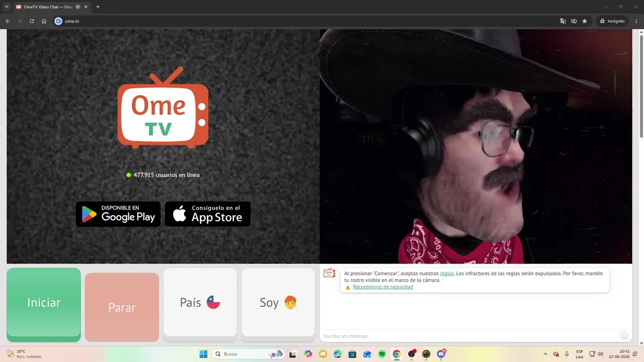Open Discord from the taskbar
The image size is (644, 362).
[x=441, y=354]
